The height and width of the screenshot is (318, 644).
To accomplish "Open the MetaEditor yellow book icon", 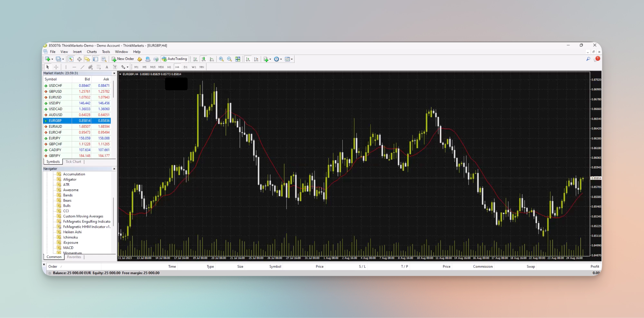I will click(x=140, y=59).
